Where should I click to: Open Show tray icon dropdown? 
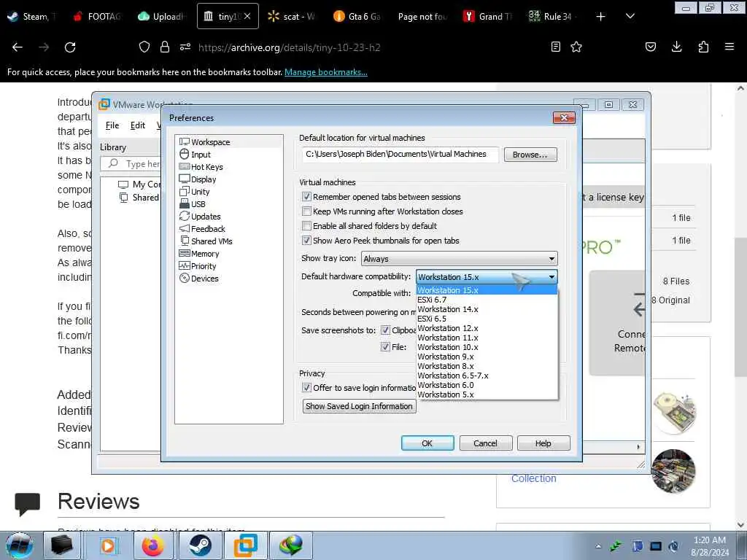[460, 259]
